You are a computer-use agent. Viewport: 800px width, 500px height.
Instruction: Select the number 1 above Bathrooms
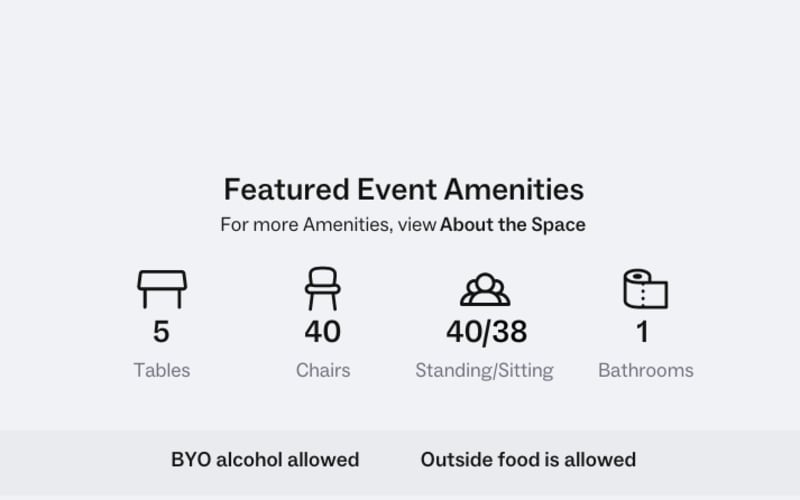pyautogui.click(x=642, y=332)
